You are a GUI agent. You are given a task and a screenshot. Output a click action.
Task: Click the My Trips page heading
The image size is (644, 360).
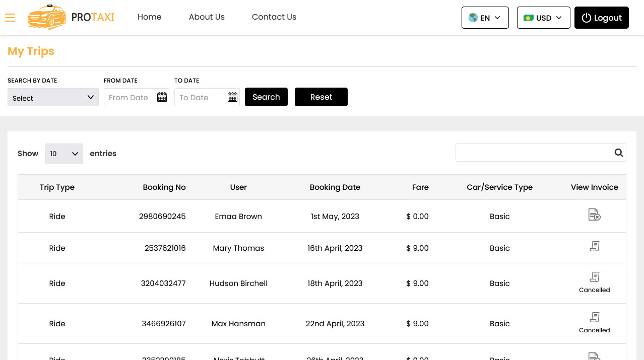click(x=31, y=51)
